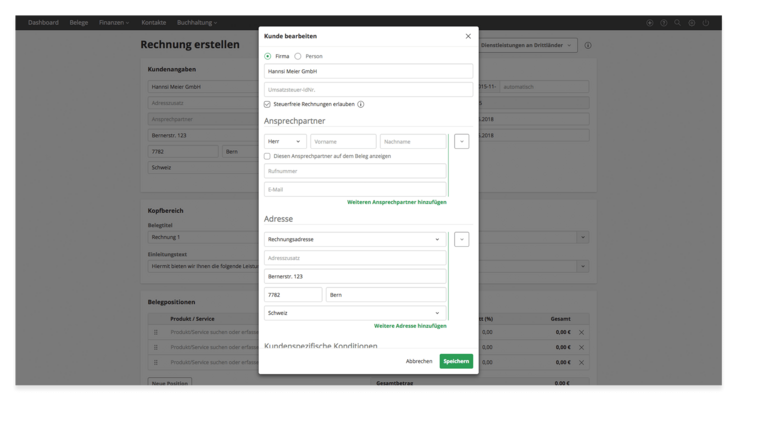Open the Finanzen menu

click(x=113, y=22)
